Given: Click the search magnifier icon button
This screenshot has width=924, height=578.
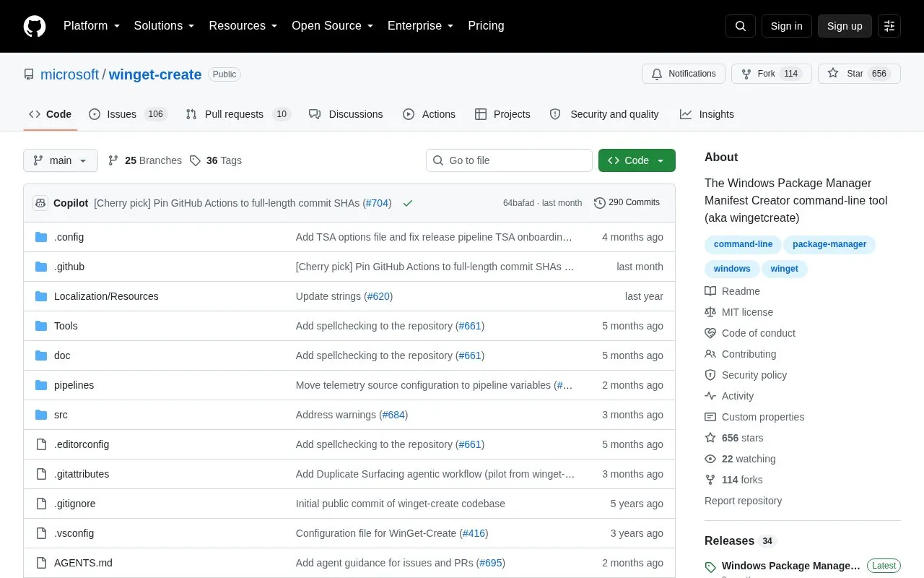Looking at the screenshot, I should coord(741,26).
